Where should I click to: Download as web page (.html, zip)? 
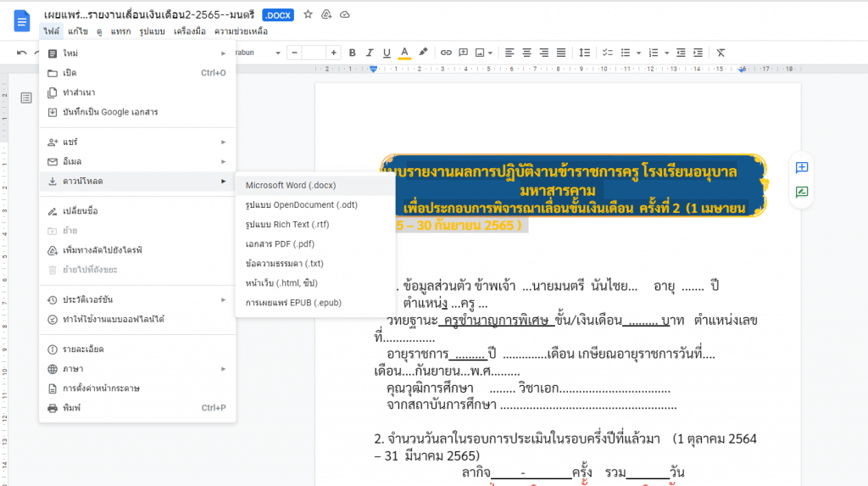[x=315, y=283]
